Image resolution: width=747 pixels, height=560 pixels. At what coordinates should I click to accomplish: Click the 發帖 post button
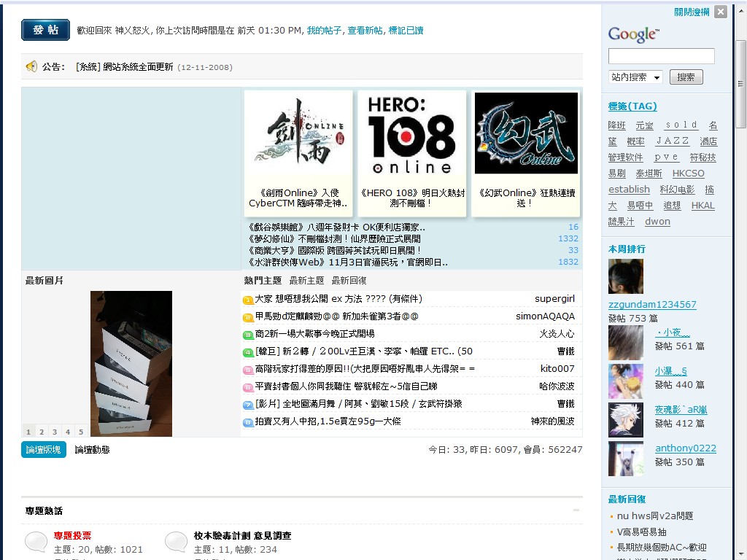coord(46,30)
